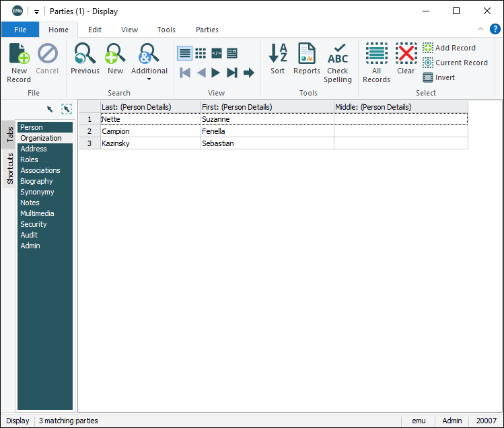
Task: Switch to Contact Sheet grid view
Action: coord(201,53)
